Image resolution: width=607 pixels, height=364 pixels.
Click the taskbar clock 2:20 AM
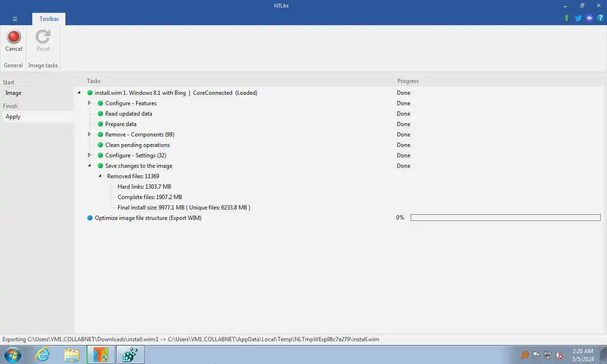[x=583, y=355]
